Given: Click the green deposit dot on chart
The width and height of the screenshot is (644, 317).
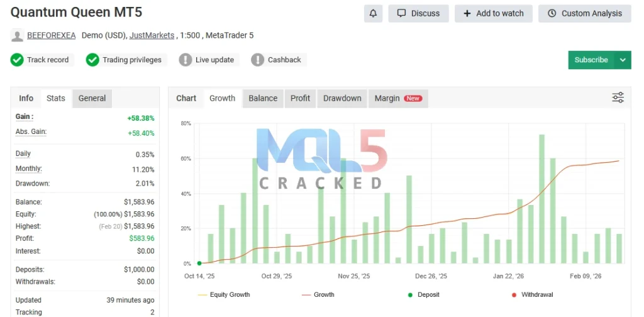Looking at the screenshot, I should click(199, 264).
